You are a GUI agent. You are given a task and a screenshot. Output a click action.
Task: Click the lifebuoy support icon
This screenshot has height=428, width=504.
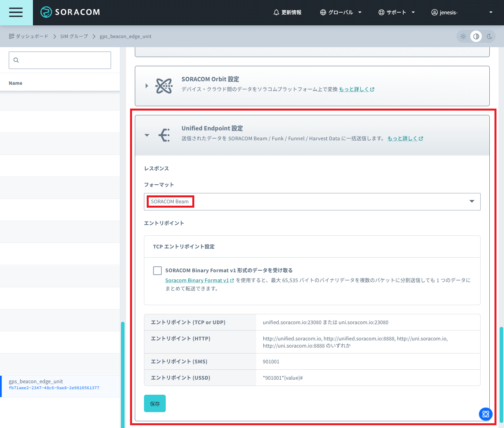[x=381, y=12]
